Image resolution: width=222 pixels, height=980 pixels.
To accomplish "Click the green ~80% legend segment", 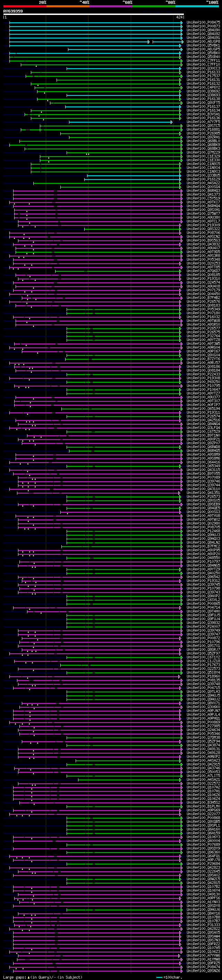I will (x=154, y=6).
